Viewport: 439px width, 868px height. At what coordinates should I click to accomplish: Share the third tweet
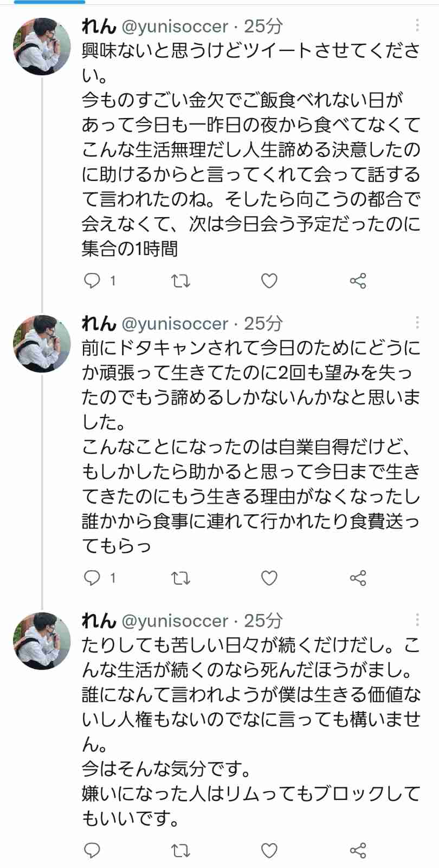pos(358,850)
